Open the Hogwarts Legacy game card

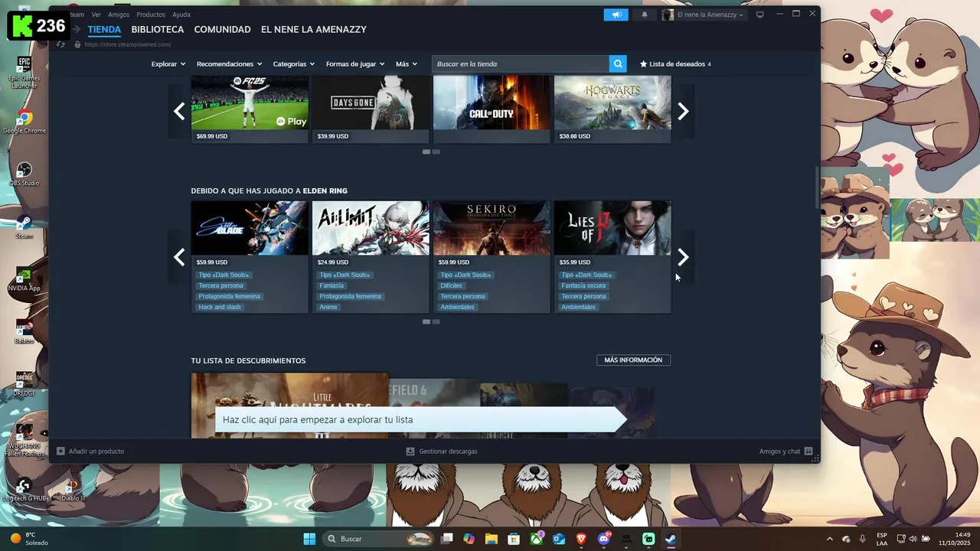pos(612,109)
